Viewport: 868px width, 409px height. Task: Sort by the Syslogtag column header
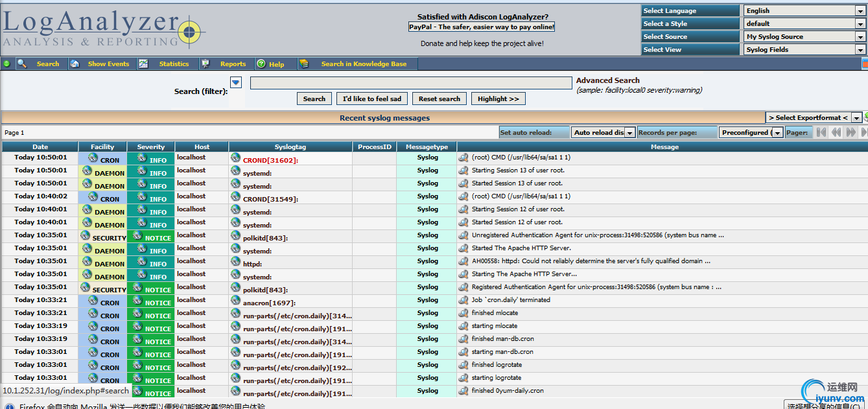click(x=290, y=146)
